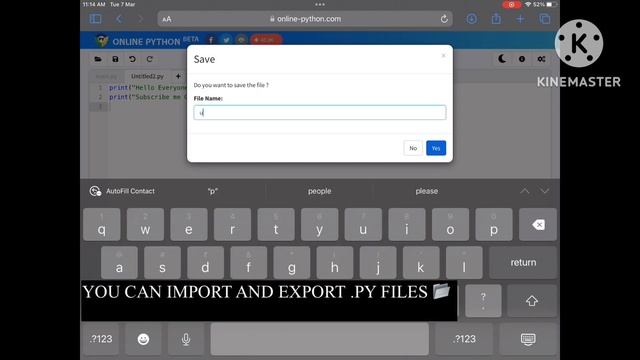Tap the q key
640x360 pixels.
click(102, 224)
